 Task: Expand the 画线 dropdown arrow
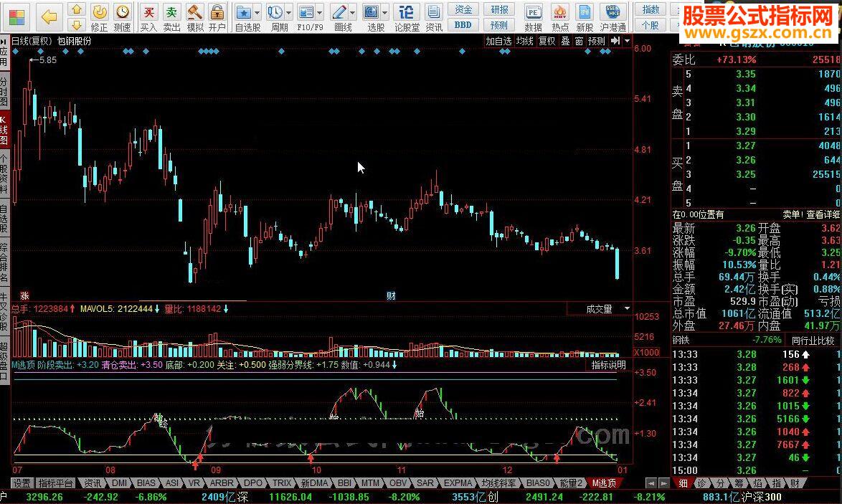pyautogui.click(x=352, y=12)
